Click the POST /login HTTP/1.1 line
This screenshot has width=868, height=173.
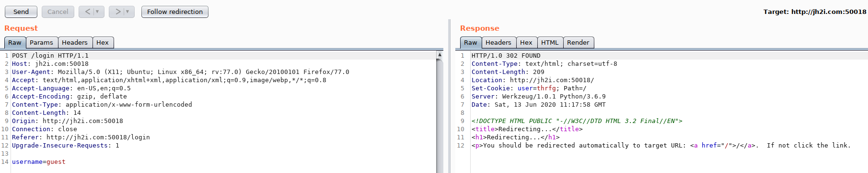(x=50, y=56)
